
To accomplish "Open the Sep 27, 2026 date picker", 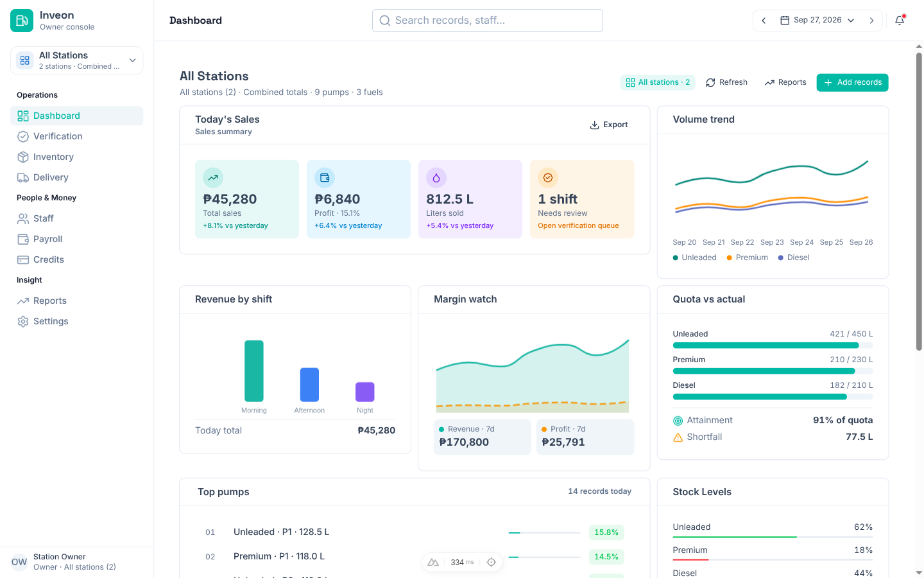I will tap(817, 21).
